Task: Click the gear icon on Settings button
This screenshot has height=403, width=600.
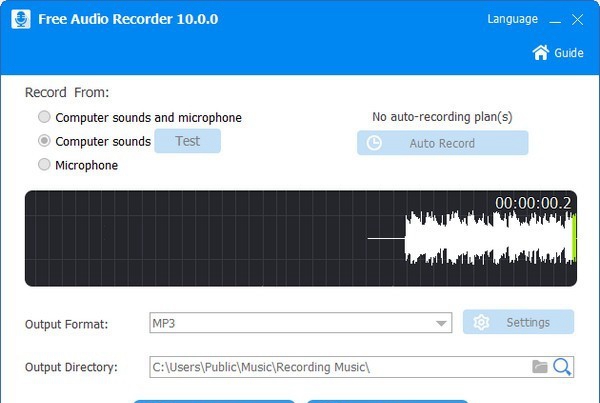Action: pyautogui.click(x=481, y=322)
